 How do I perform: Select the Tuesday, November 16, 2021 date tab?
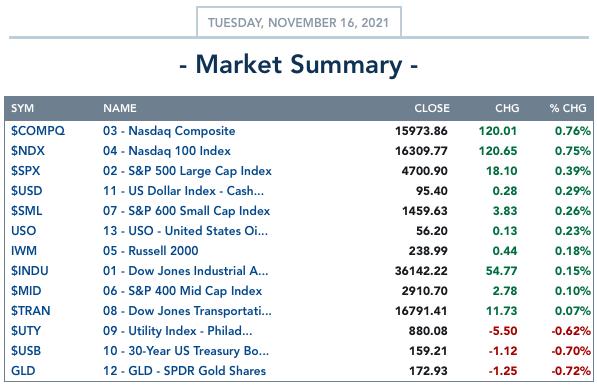(x=299, y=22)
